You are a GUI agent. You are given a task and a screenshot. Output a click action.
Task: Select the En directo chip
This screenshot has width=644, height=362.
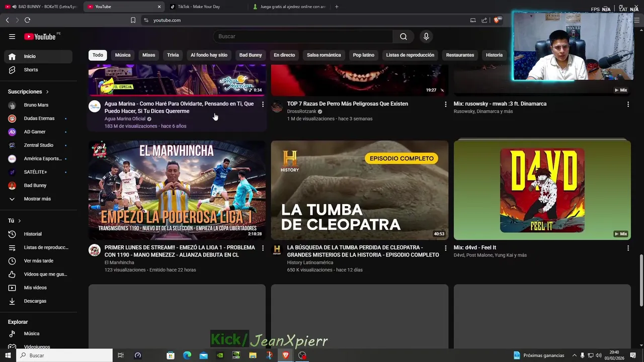point(284,55)
